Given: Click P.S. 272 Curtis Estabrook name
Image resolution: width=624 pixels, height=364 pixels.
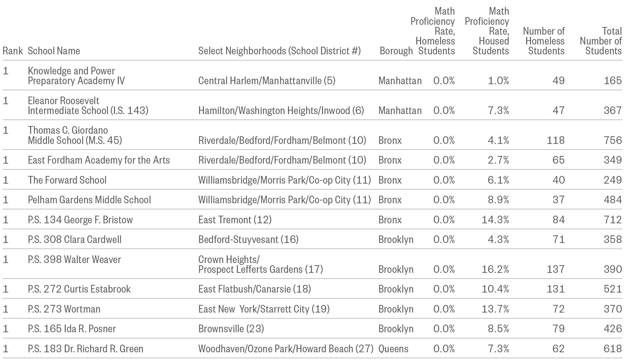Looking at the screenshot, I should (x=79, y=289).
